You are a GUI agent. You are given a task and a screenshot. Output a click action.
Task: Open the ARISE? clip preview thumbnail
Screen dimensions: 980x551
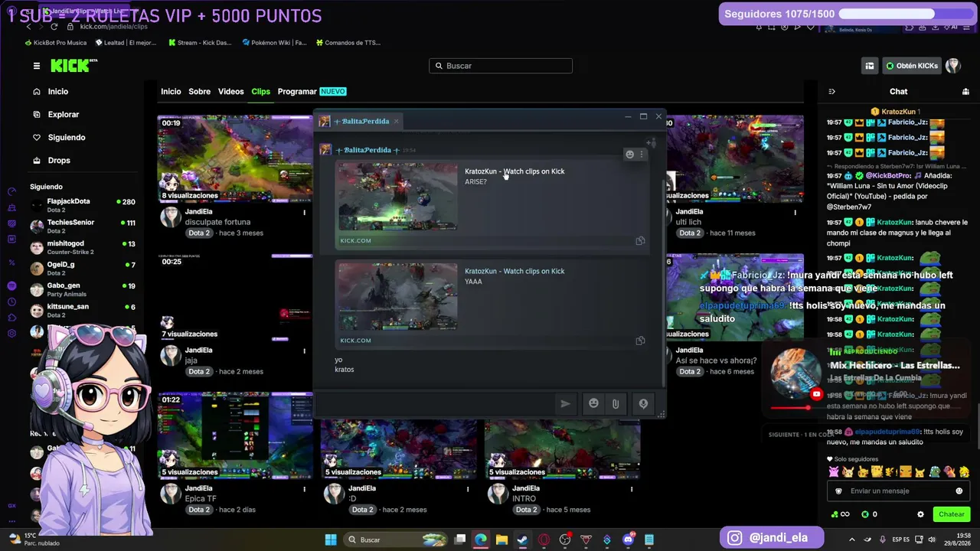[397, 197]
